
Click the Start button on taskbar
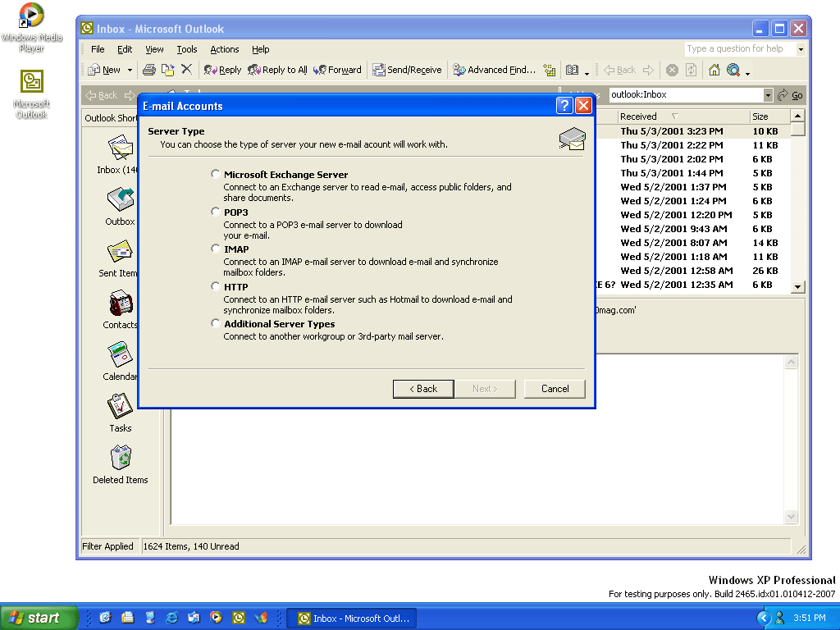(37, 618)
